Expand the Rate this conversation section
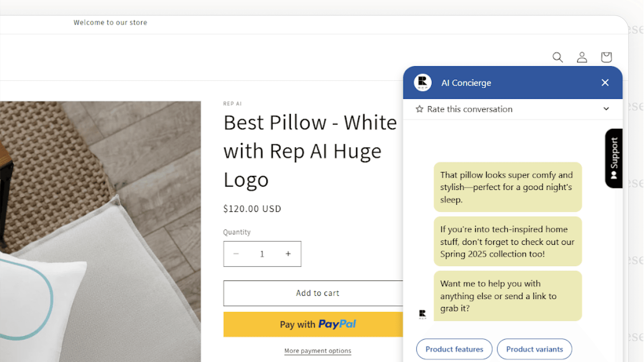 pyautogui.click(x=606, y=109)
